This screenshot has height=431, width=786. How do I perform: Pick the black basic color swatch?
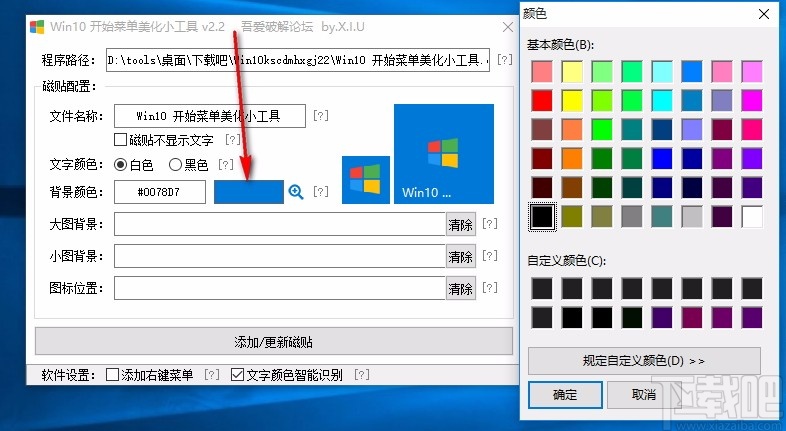(x=542, y=217)
